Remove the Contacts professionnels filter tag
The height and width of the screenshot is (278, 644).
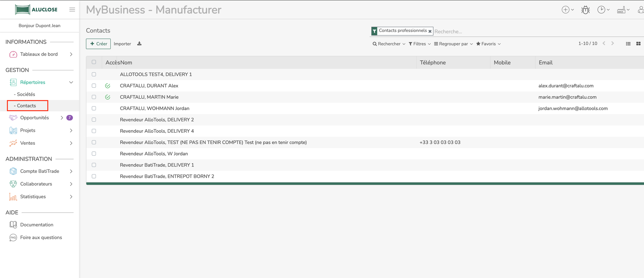tap(430, 31)
